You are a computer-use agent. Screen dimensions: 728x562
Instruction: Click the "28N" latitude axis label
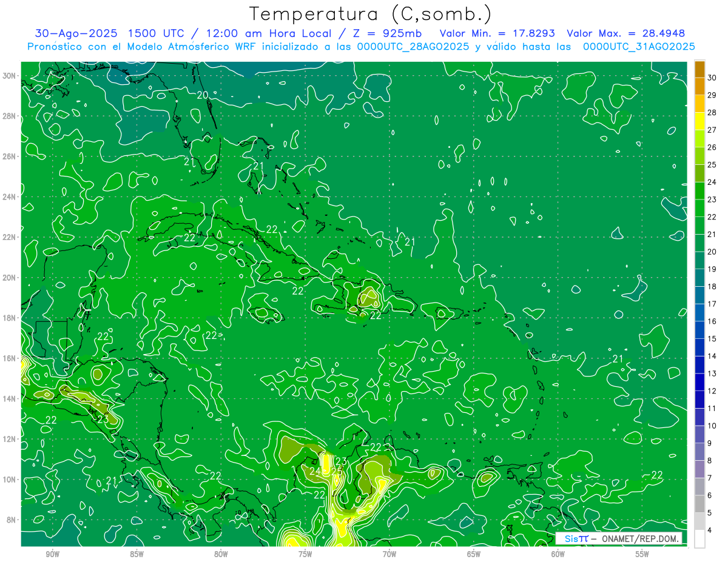pos(10,116)
